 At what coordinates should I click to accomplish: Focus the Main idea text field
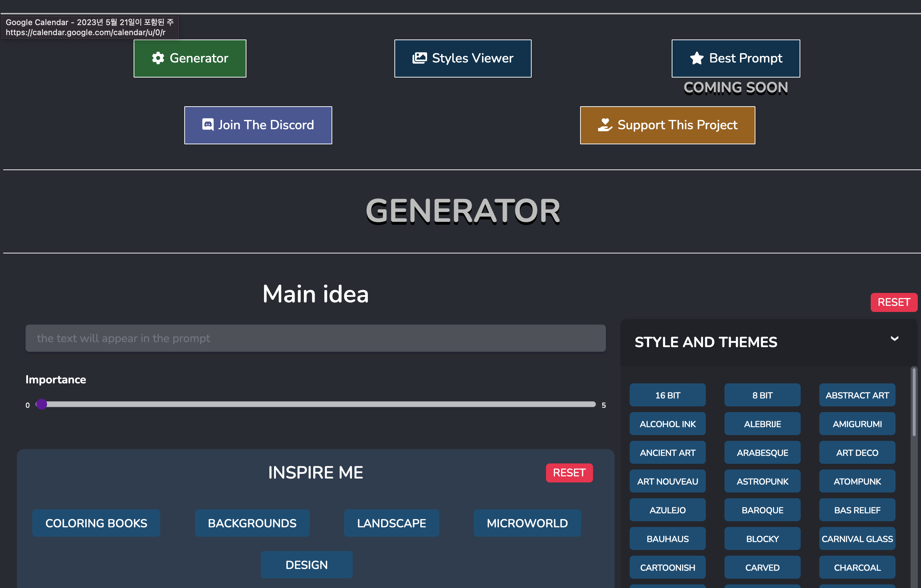coord(315,339)
